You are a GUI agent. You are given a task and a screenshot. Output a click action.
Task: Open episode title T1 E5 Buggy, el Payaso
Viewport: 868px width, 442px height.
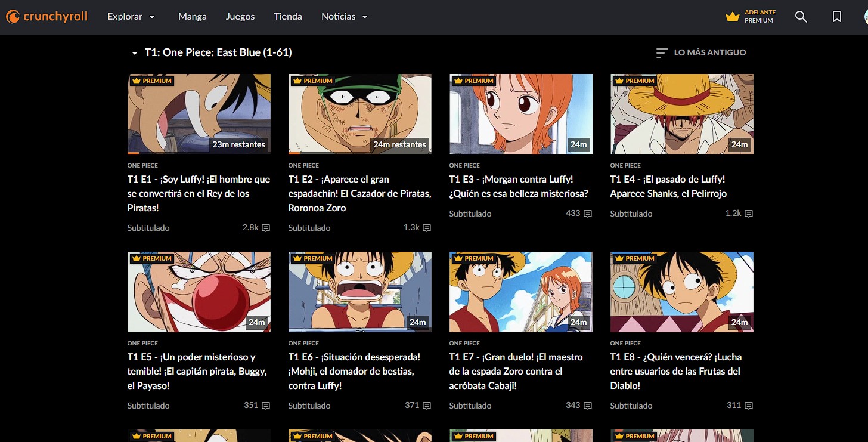tap(197, 371)
